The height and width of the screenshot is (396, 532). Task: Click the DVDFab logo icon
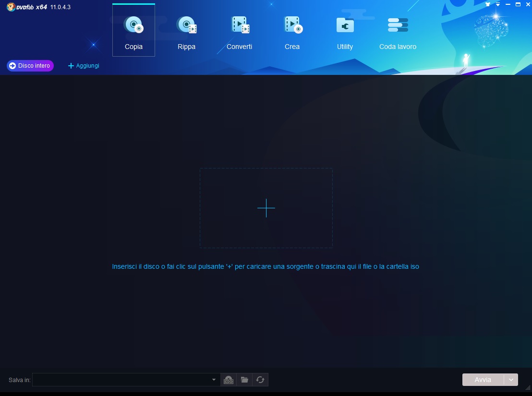click(x=11, y=7)
